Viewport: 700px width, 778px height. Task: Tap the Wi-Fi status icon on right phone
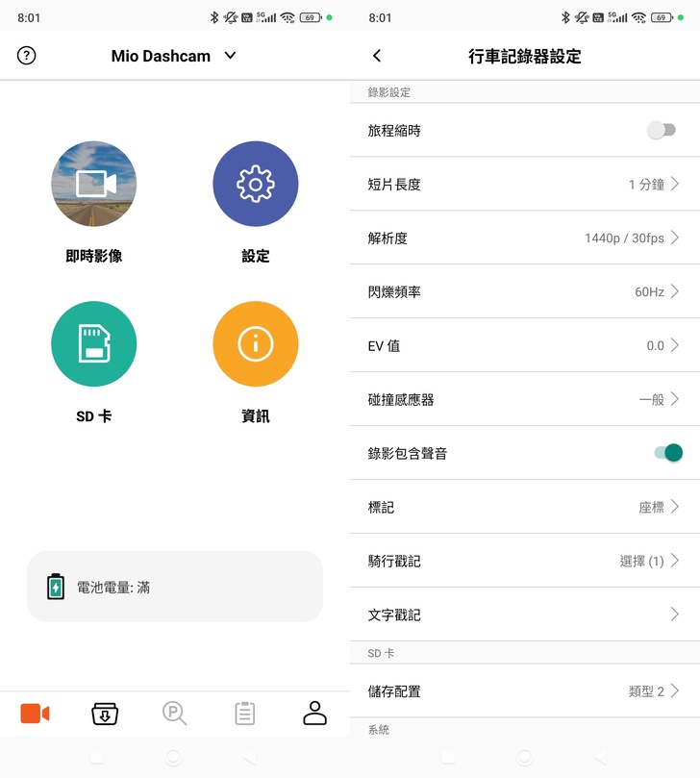coord(639,18)
